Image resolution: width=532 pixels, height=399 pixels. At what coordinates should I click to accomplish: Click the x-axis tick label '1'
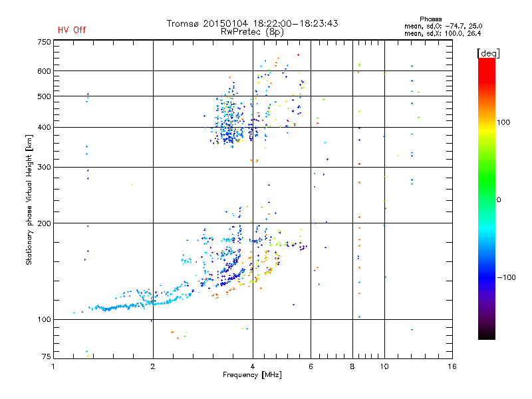53,366
